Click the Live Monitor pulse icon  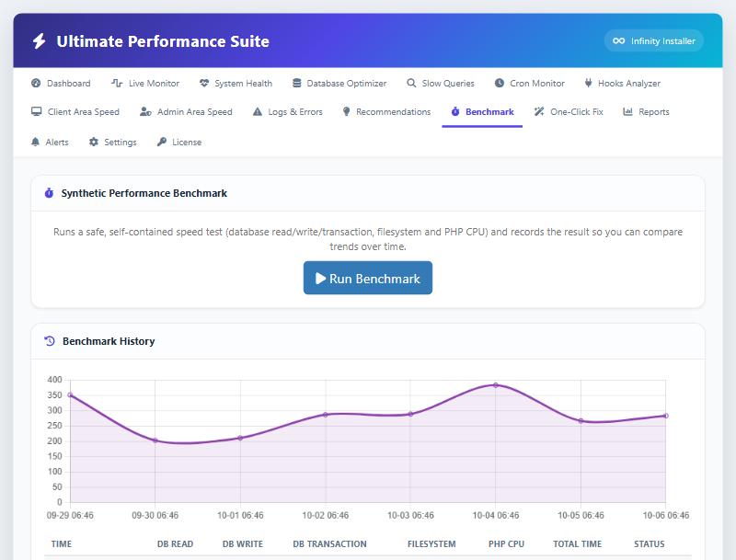click(x=117, y=83)
